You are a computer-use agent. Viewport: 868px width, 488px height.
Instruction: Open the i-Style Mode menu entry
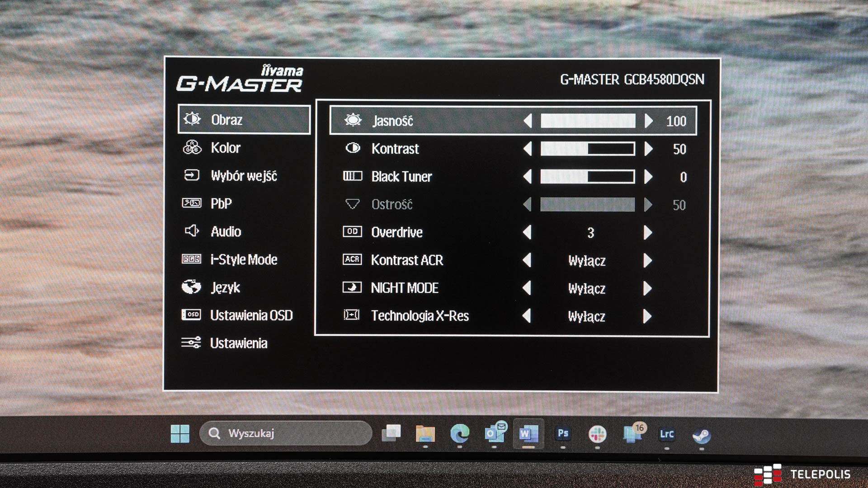pyautogui.click(x=243, y=259)
